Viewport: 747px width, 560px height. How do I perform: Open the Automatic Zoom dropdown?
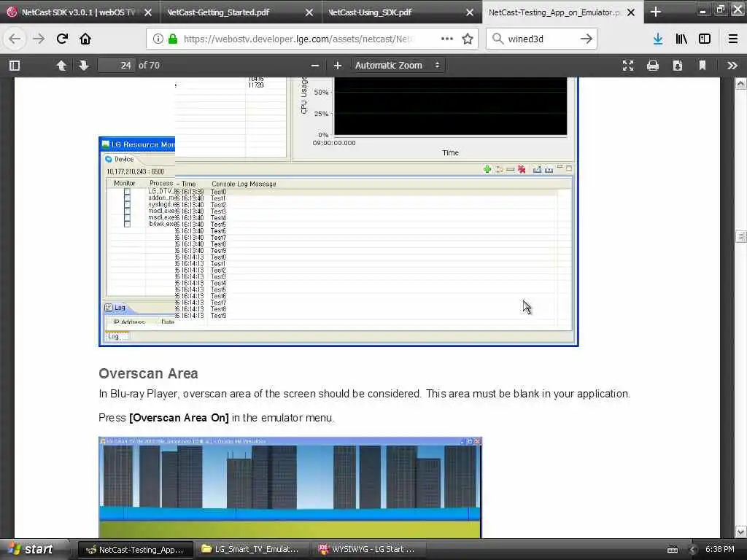[398, 66]
